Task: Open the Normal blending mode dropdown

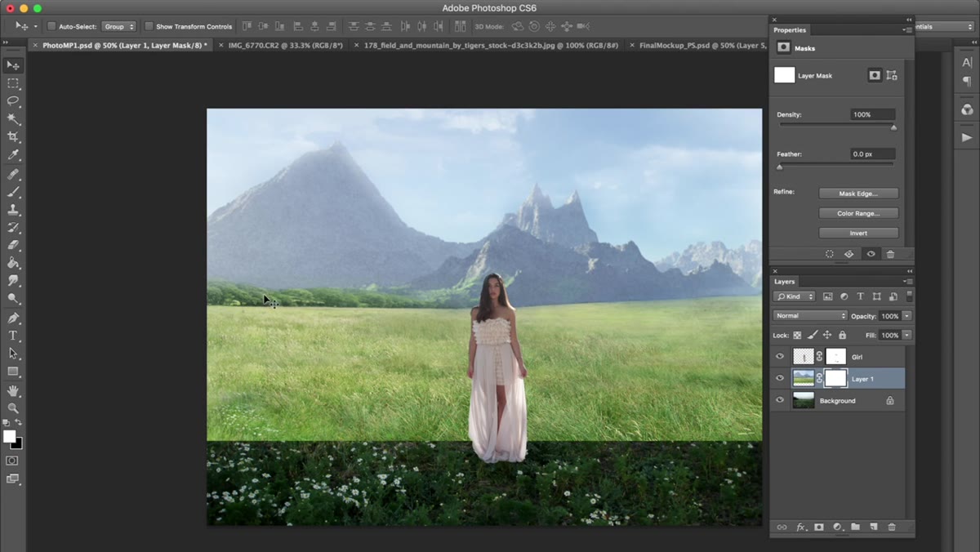Action: point(810,316)
